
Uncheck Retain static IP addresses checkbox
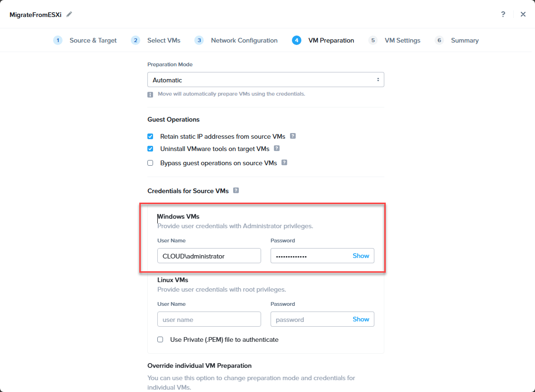click(x=150, y=136)
